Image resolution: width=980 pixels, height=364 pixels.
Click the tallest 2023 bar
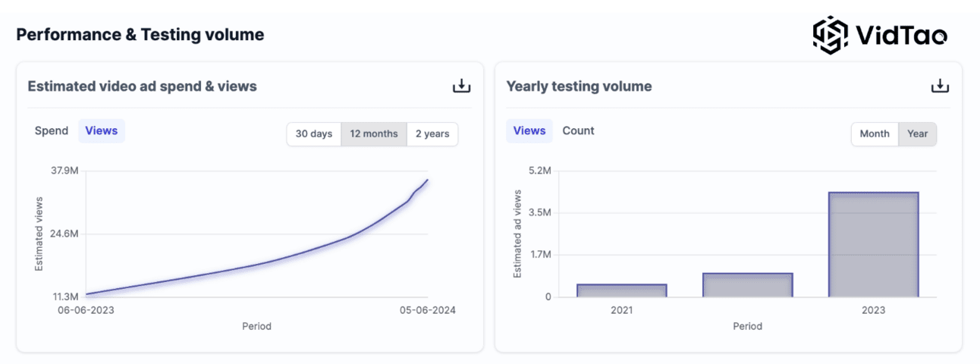pos(873,244)
